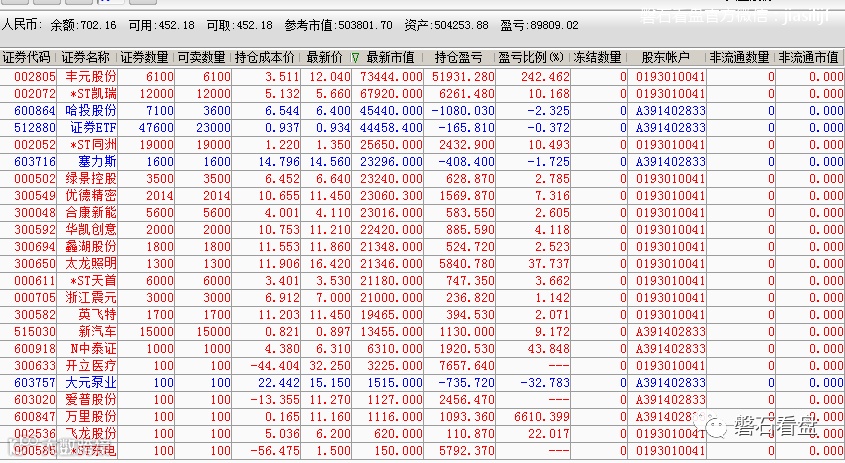The image size is (845, 463).
Task: Select the 绿景控股 stock name
Action: coord(91,178)
